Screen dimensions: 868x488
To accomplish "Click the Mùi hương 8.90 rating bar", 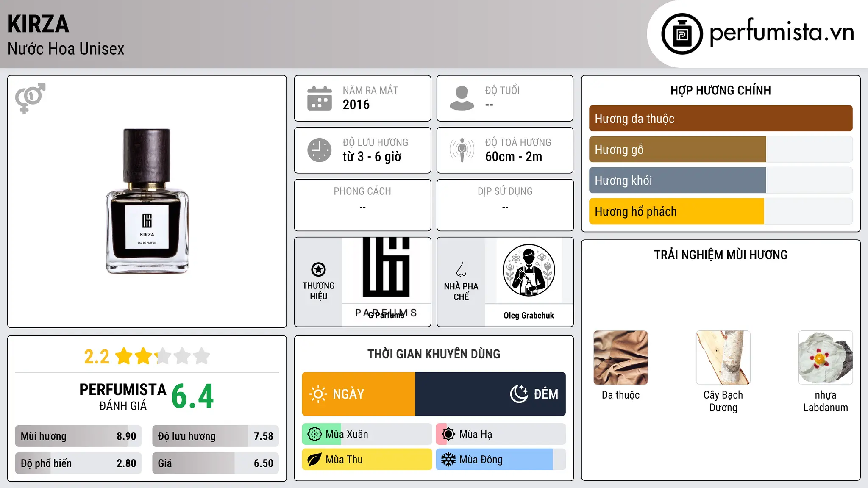I will point(78,436).
